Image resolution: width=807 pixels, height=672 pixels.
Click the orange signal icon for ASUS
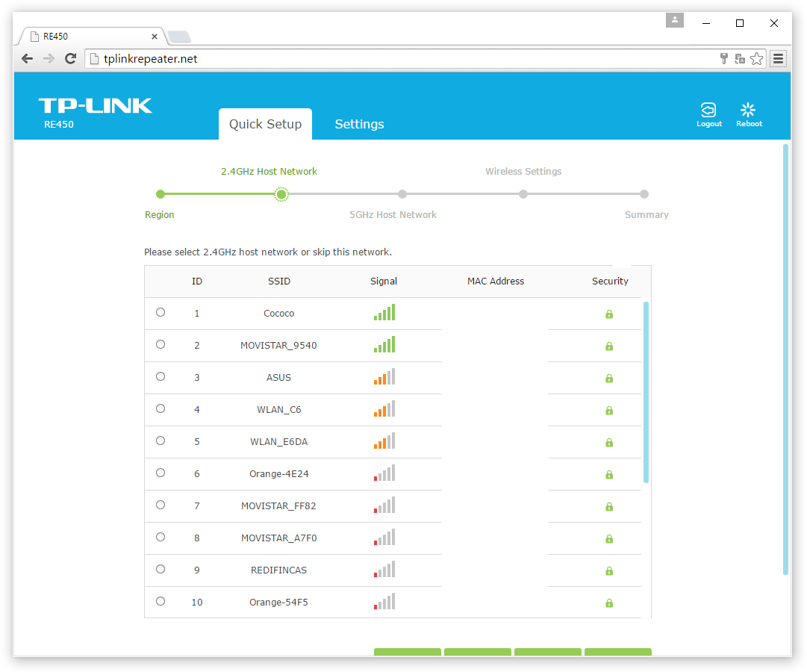coord(384,376)
